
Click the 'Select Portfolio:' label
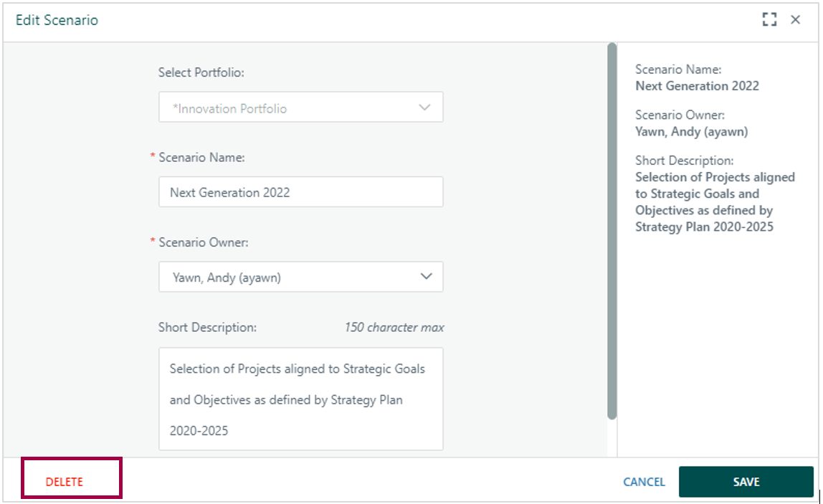(201, 72)
